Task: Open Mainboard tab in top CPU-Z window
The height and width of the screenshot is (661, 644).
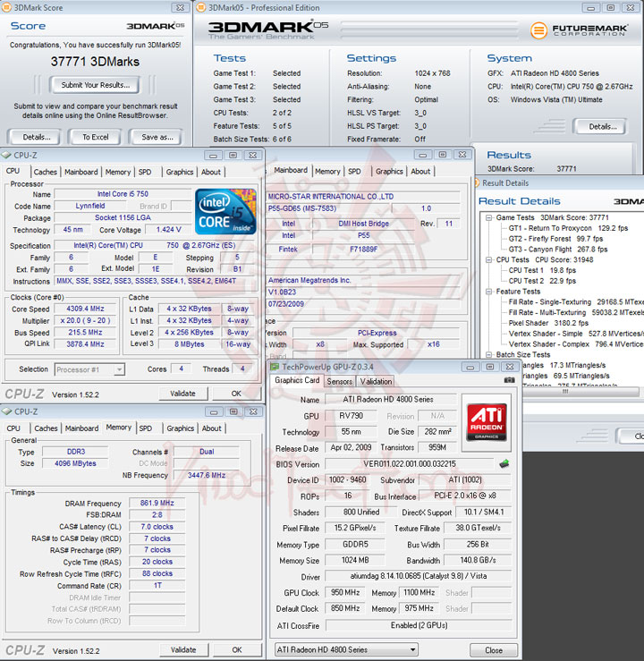Action: tap(80, 172)
